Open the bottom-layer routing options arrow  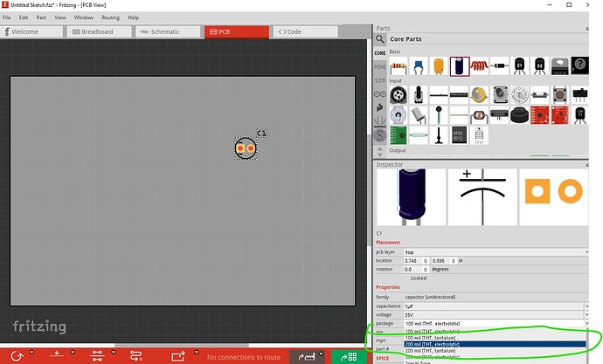[x=113, y=352]
